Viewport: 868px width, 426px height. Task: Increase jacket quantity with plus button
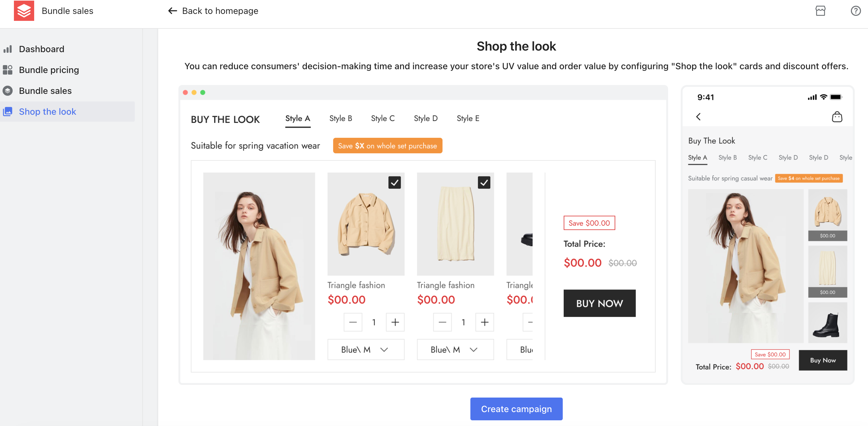[x=395, y=322]
